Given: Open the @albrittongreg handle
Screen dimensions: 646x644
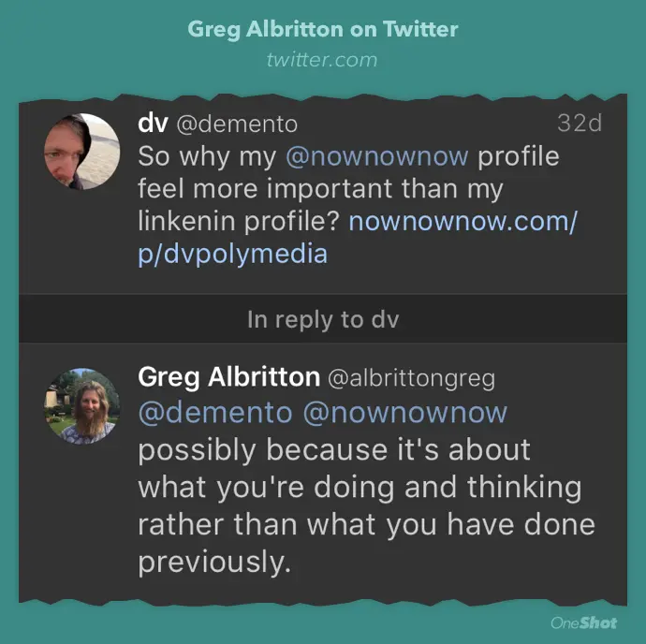Looking at the screenshot, I should 410,378.
